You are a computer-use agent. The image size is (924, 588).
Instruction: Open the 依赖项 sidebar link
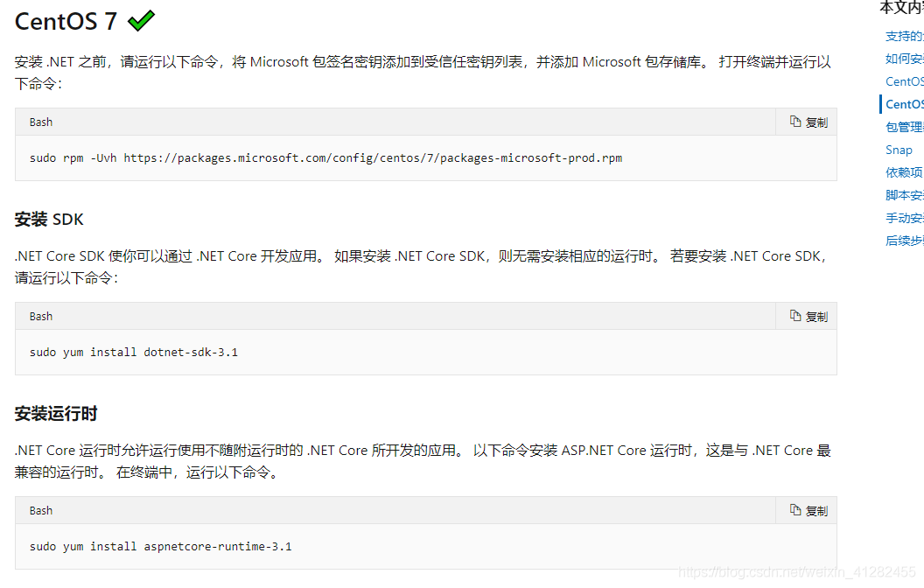(904, 172)
